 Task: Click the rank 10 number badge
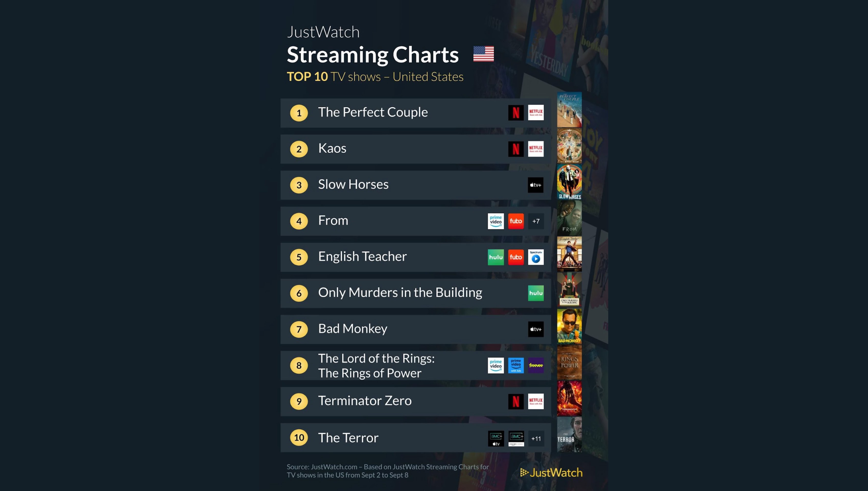point(299,437)
